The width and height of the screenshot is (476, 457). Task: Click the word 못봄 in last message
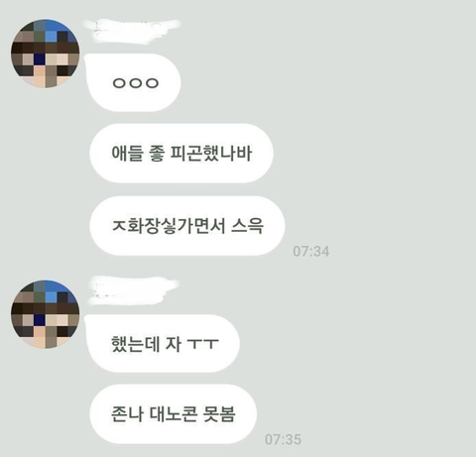click(219, 413)
